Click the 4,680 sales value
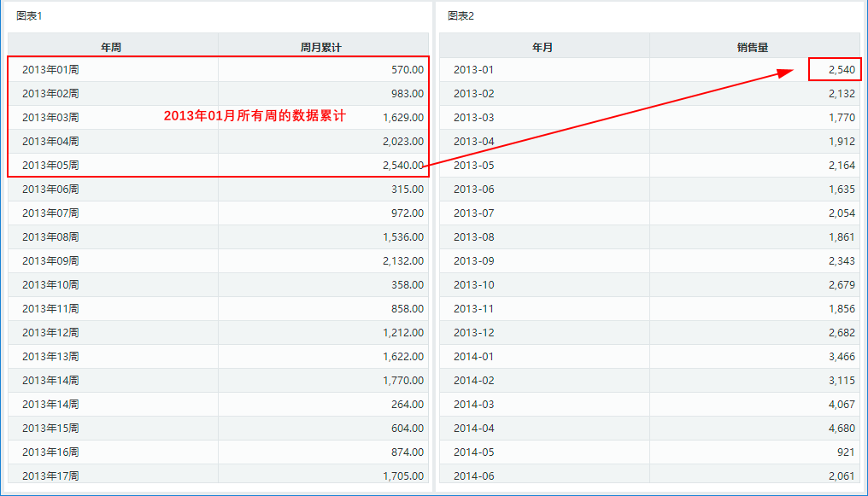Image resolution: width=868 pixels, height=496 pixels. [842, 428]
